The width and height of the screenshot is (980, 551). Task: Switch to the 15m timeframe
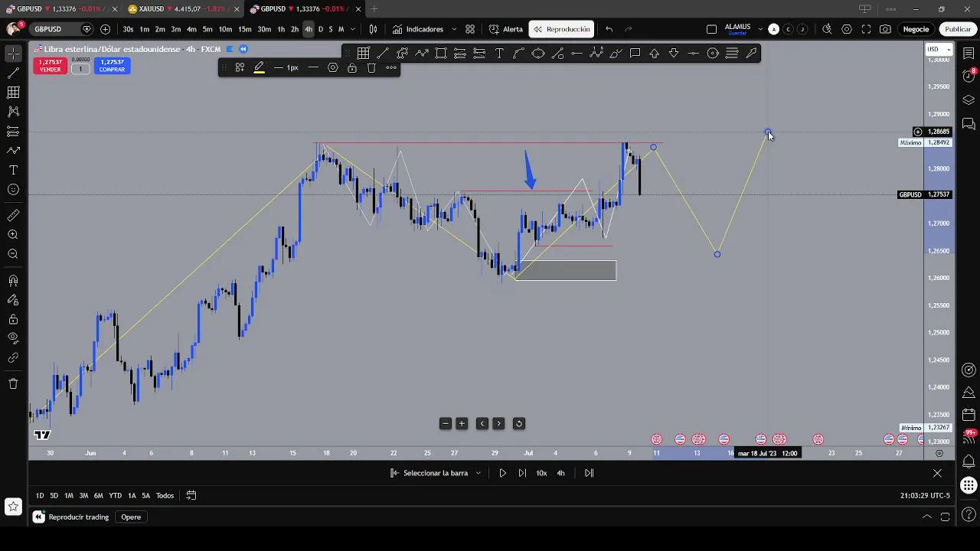point(244,29)
